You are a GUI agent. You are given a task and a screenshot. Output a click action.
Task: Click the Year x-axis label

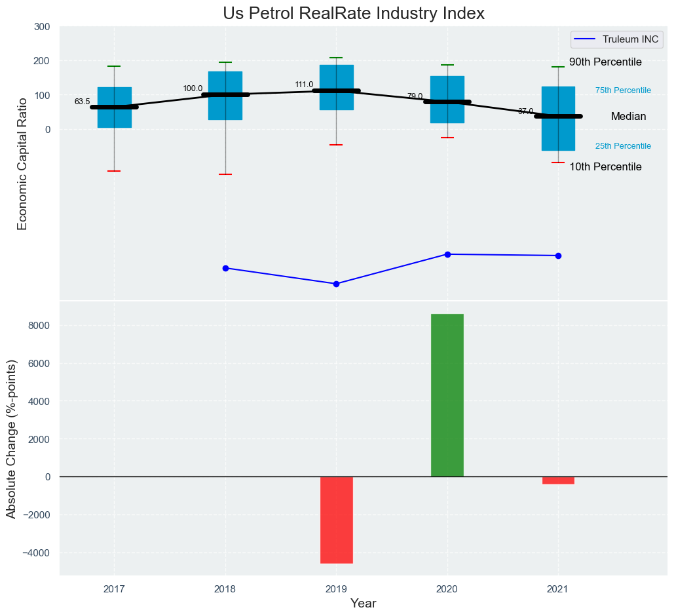coord(363,604)
